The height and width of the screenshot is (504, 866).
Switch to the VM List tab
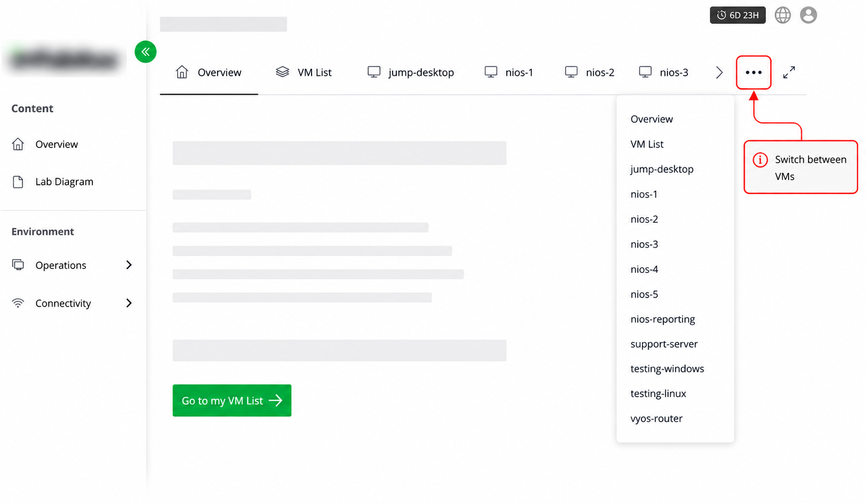[304, 72]
